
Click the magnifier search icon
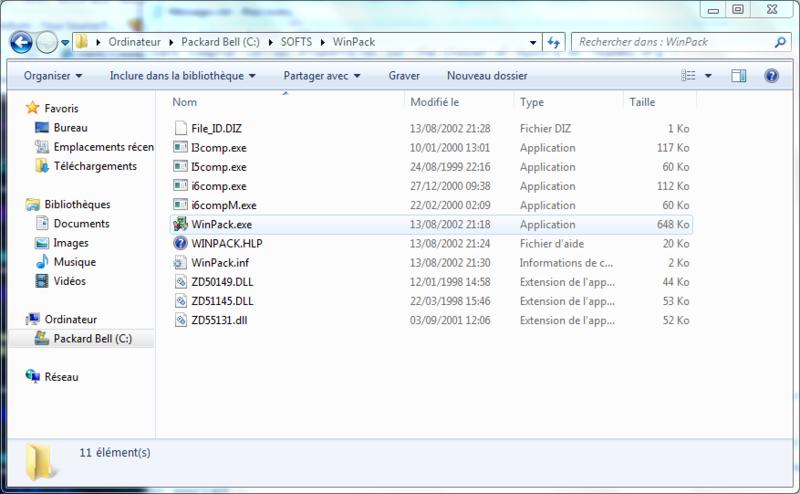pos(780,42)
